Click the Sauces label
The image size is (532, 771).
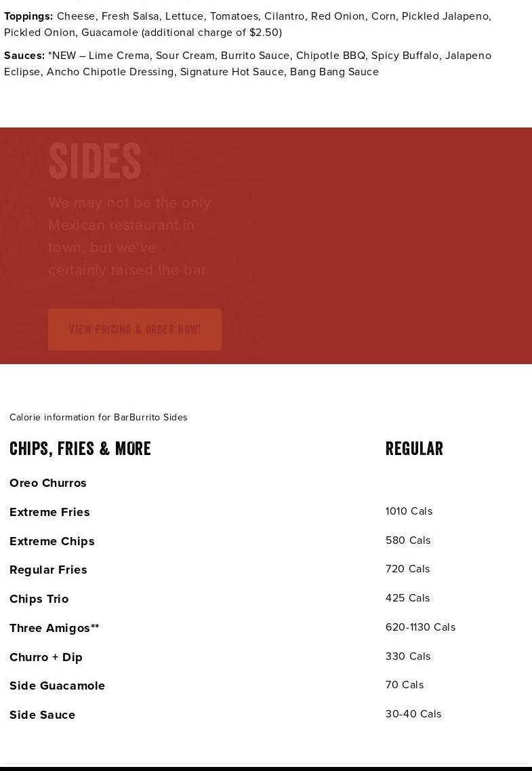coord(24,55)
